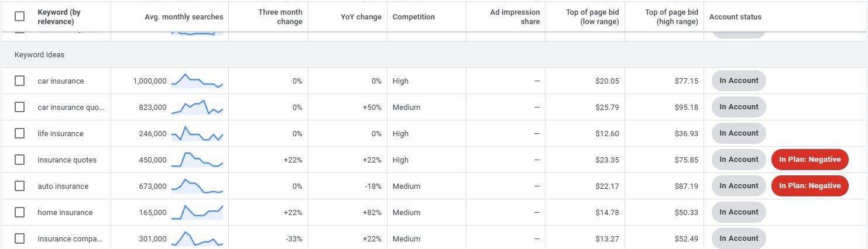868x249 pixels.
Task: Tick the select-all checkbox in header
Action: [19, 16]
